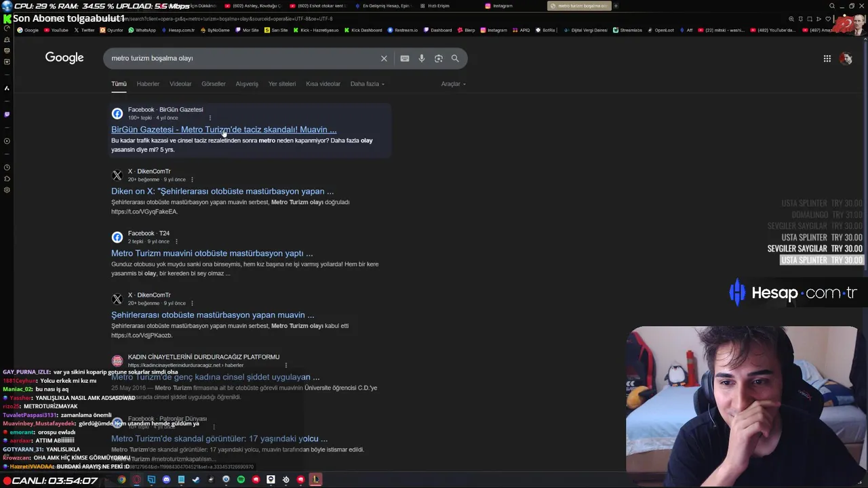Open the Restream.io bookmark
Screen dimensions: 868x488
403,30
